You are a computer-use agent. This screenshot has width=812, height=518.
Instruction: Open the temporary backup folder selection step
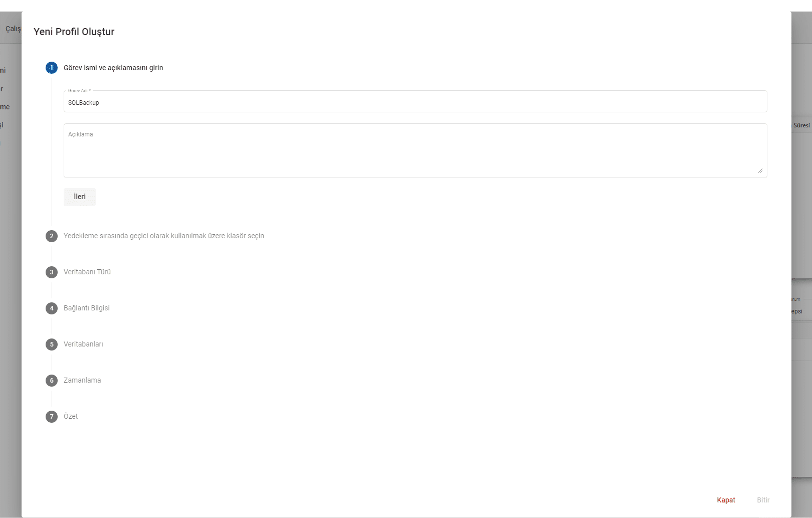coord(163,236)
